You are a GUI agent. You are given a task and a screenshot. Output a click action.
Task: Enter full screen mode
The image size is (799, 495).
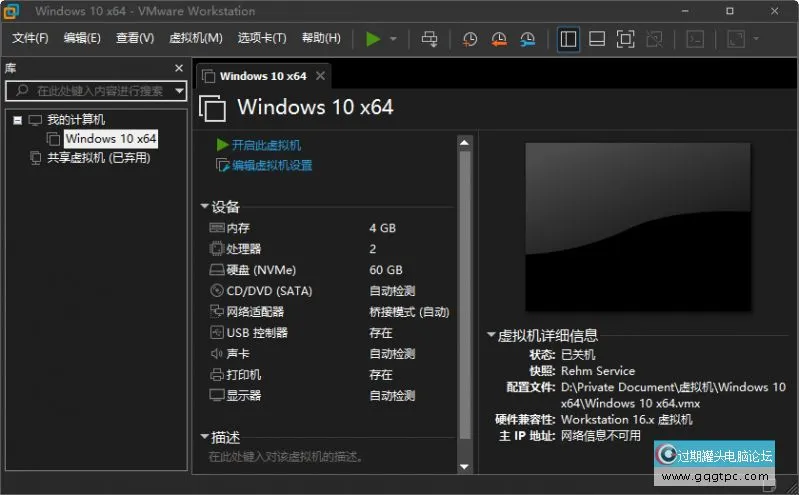625,39
